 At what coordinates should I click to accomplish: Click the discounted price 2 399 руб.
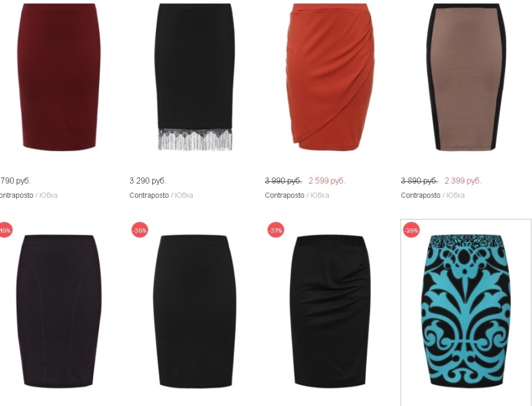(x=463, y=181)
